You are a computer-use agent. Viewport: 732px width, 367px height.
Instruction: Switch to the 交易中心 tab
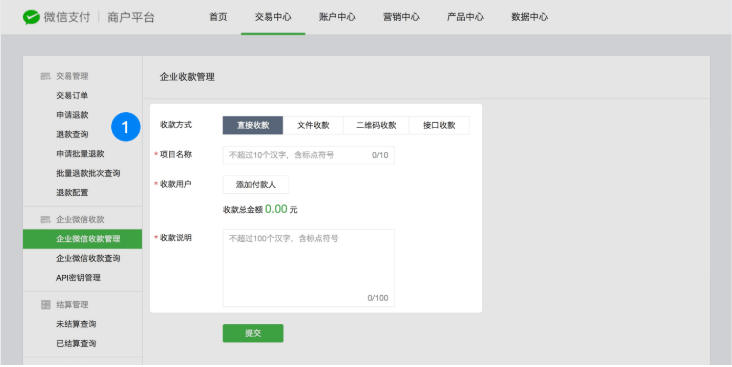[x=273, y=17]
